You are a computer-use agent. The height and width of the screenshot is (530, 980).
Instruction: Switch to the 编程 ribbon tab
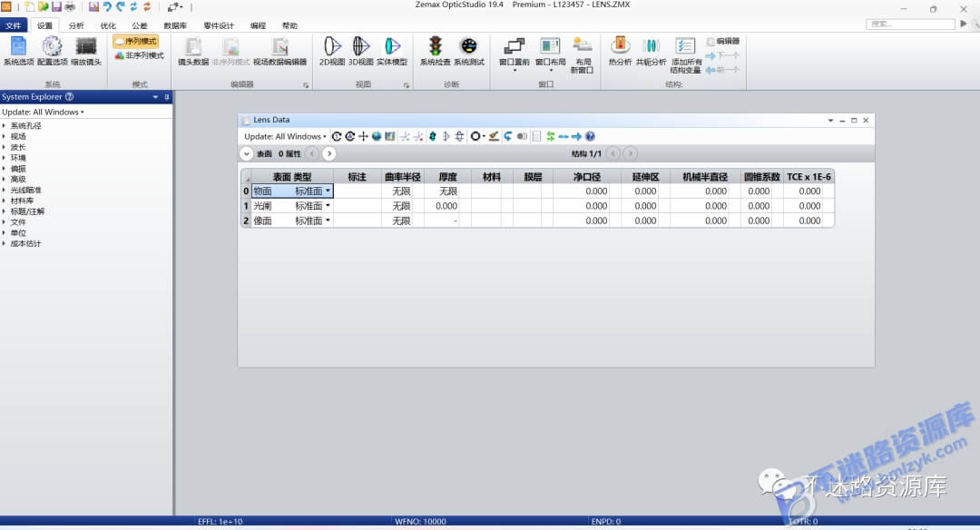[x=258, y=25]
